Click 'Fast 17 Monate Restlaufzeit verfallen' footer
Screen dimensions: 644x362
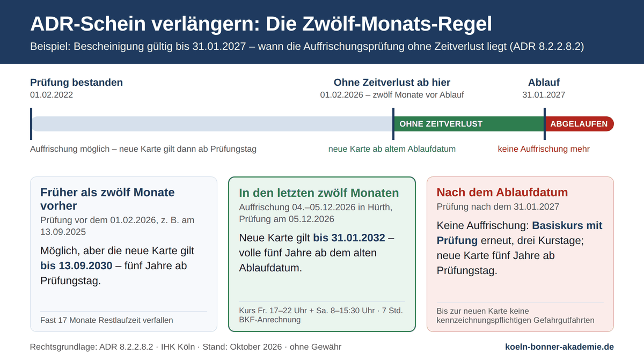click(107, 320)
